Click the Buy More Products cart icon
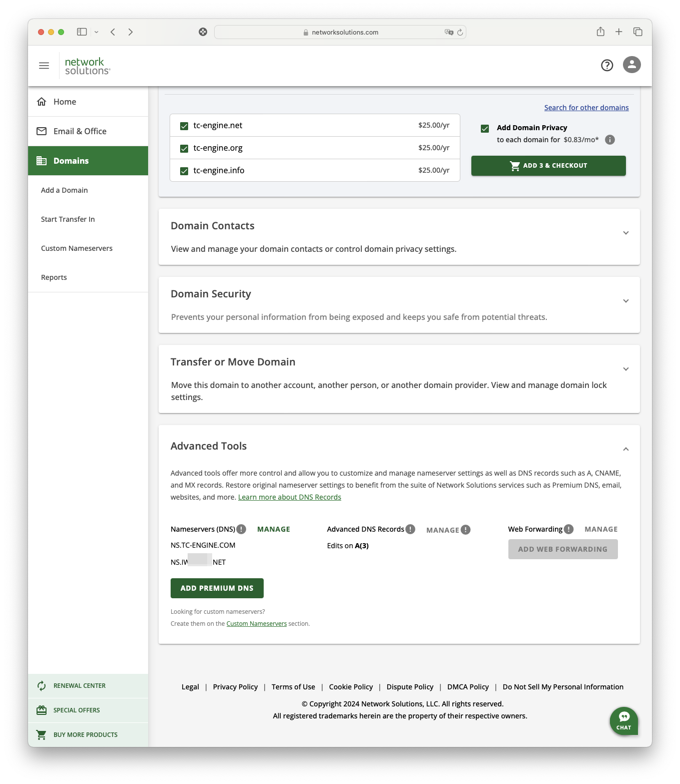680x784 pixels. coord(42,734)
